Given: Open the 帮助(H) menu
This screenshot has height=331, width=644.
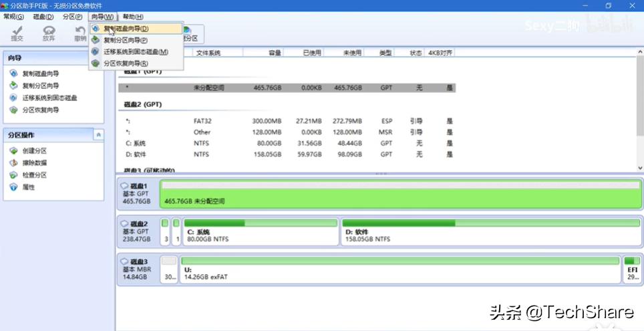Looking at the screenshot, I should (x=133, y=17).
